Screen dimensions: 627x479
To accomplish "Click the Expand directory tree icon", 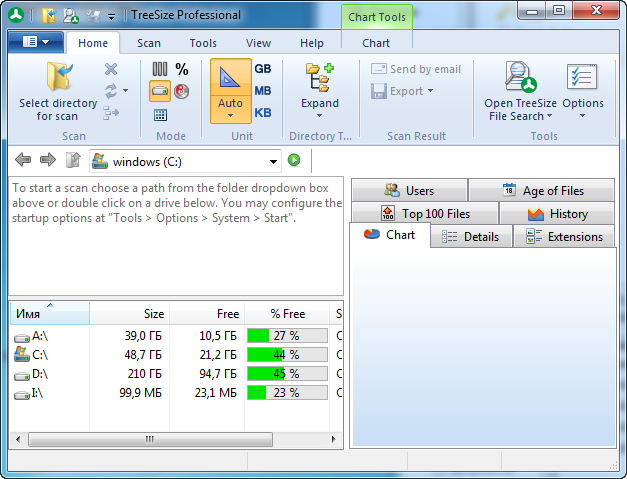I will coord(320,78).
